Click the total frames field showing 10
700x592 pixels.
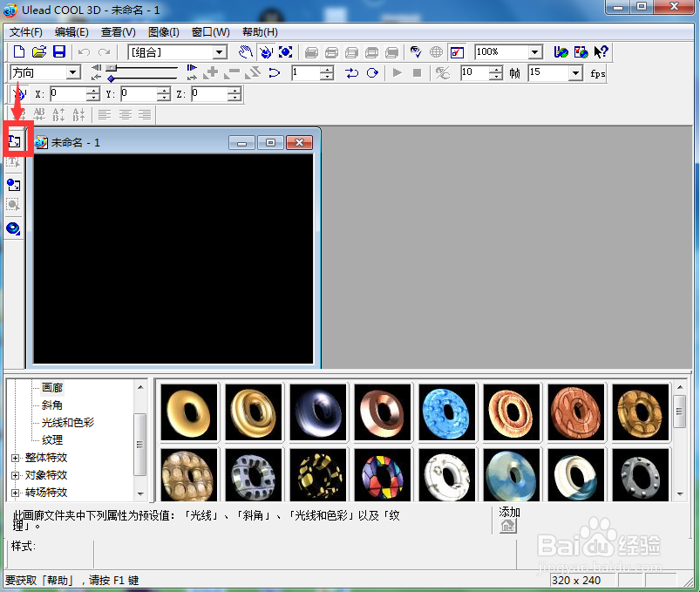pos(475,72)
